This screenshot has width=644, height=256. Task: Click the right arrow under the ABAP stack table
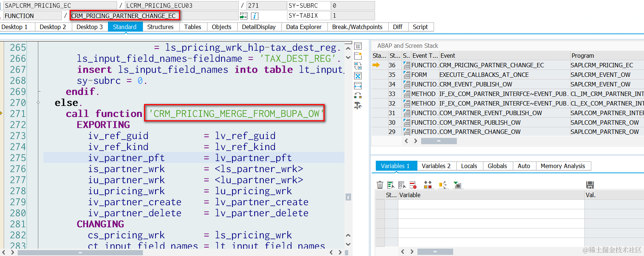point(416,141)
